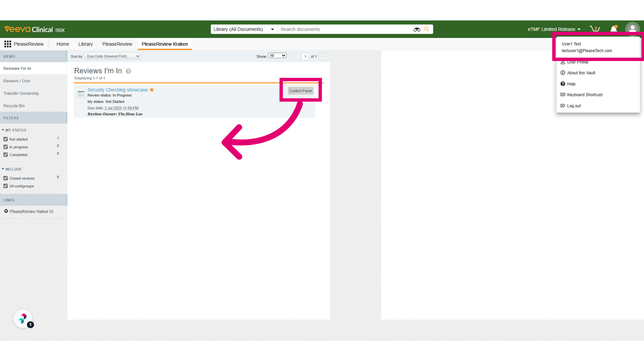The image size is (644, 362).
Task: Toggle the In progress filter checkbox
Action: pyautogui.click(x=6, y=147)
